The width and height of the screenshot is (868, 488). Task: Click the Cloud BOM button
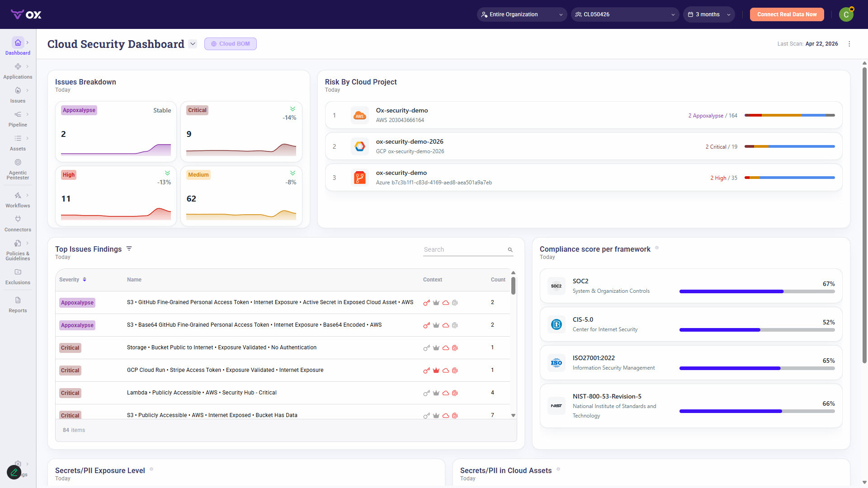231,44
